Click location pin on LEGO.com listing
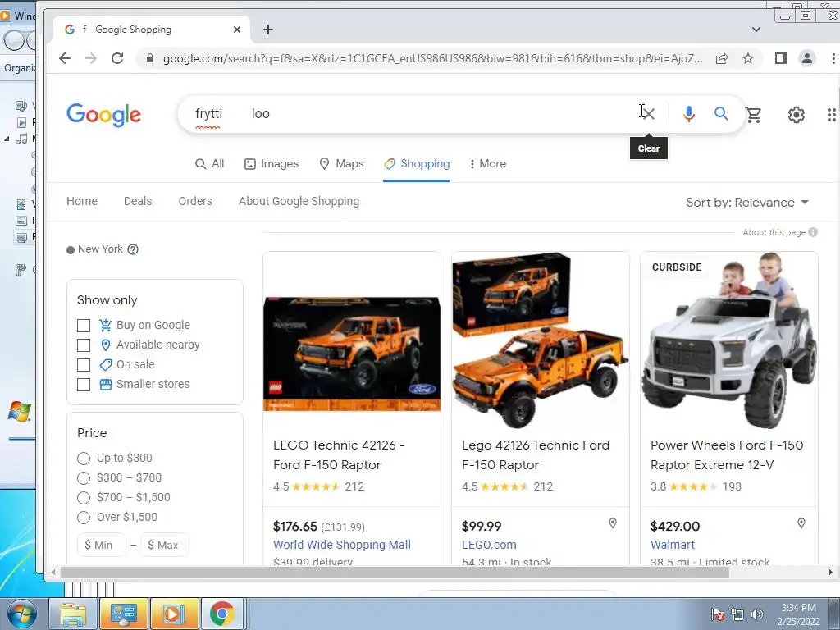 point(612,523)
